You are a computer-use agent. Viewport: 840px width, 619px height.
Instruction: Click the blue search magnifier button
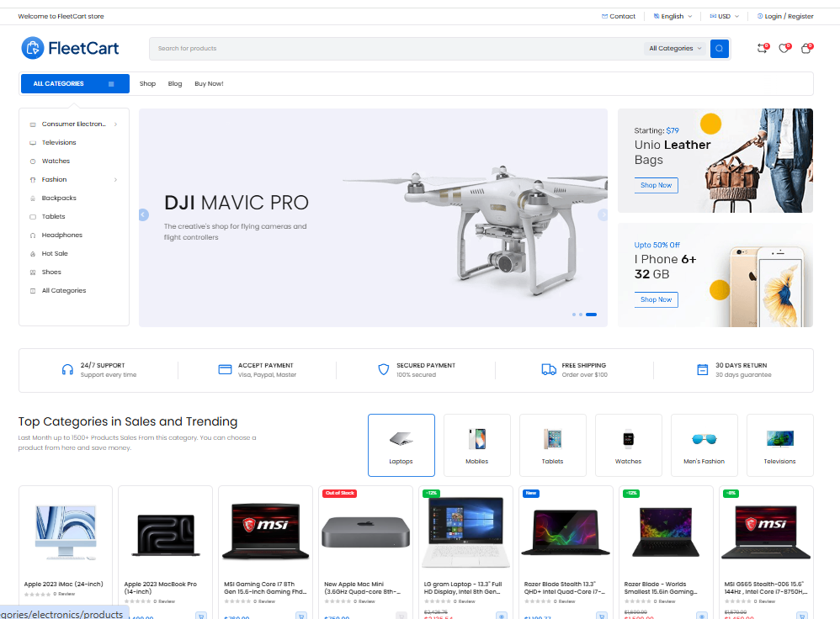[719, 49]
